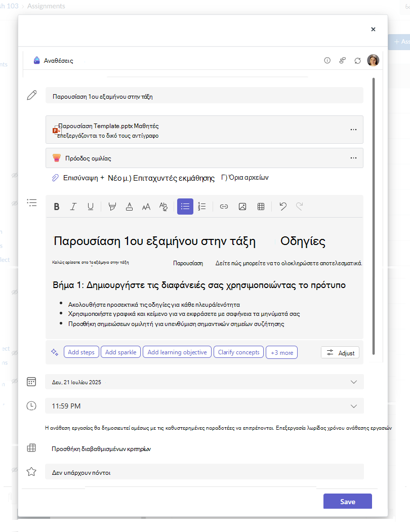Open more options for Πρόοδος ομιλίας

(x=354, y=158)
